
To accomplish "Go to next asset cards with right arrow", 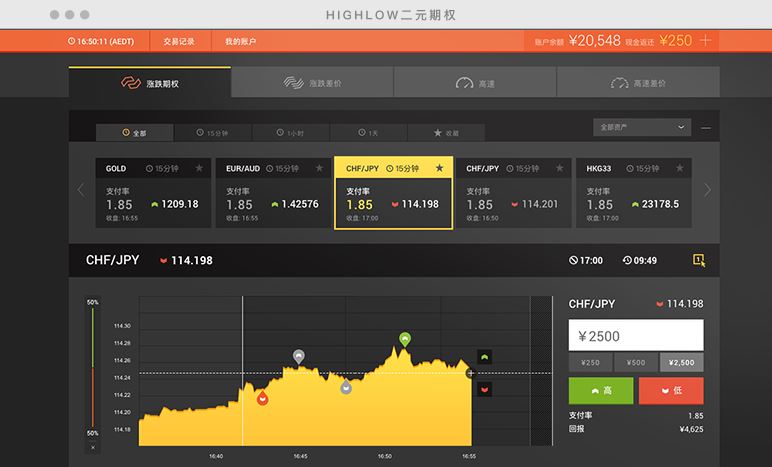I will click(x=708, y=190).
